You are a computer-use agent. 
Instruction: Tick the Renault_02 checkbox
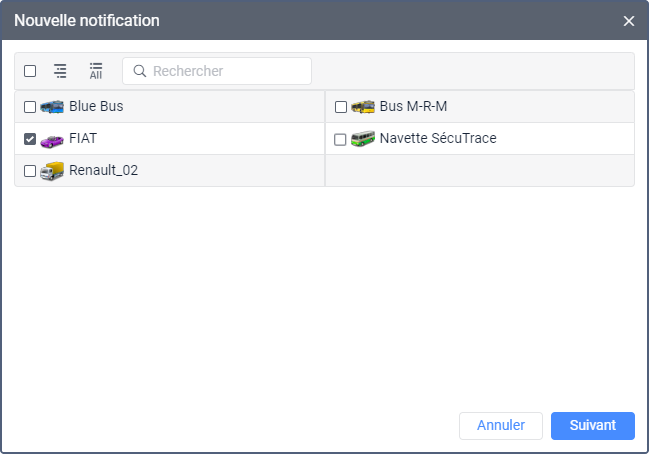[x=30, y=171]
